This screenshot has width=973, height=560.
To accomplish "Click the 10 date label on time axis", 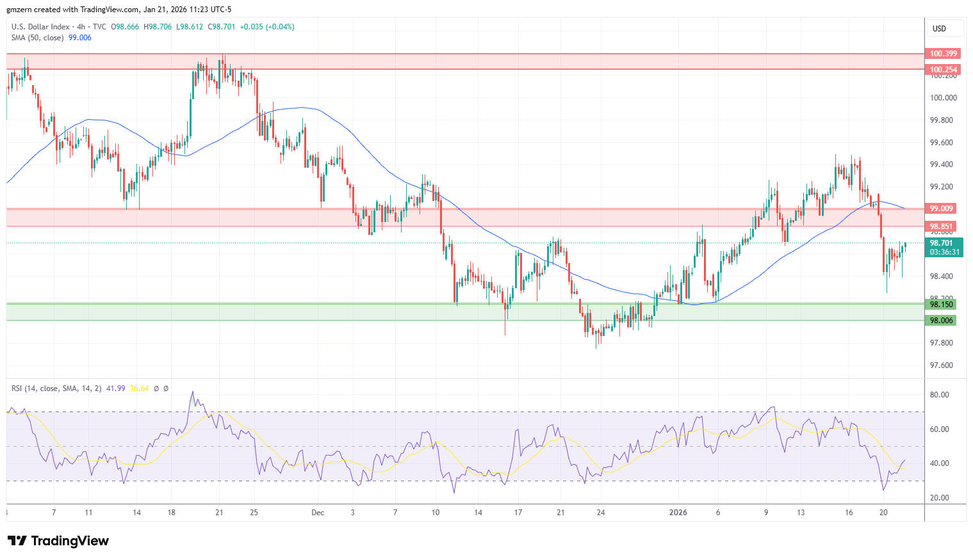I will point(436,513).
